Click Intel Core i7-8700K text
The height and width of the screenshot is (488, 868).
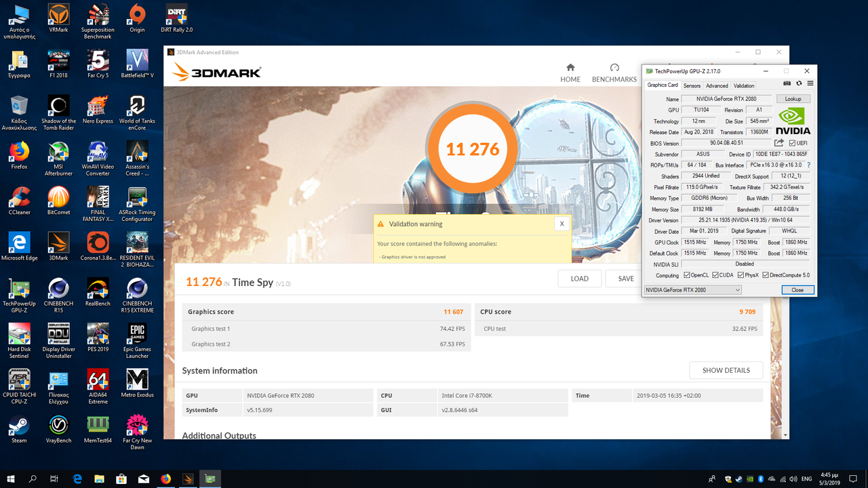[467, 395]
